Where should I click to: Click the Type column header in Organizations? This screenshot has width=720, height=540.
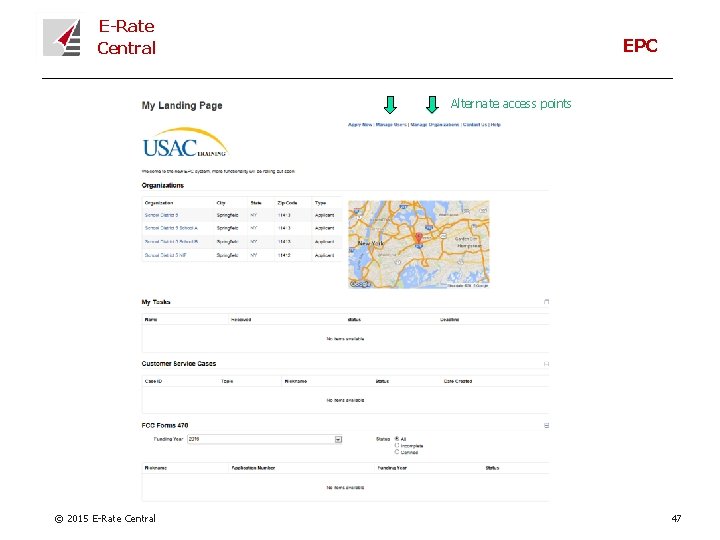coord(321,202)
